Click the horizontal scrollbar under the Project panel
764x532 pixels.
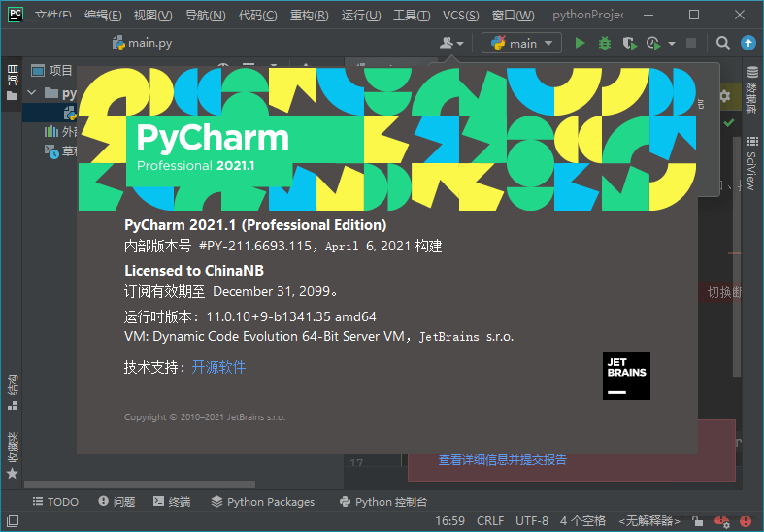click(140, 484)
